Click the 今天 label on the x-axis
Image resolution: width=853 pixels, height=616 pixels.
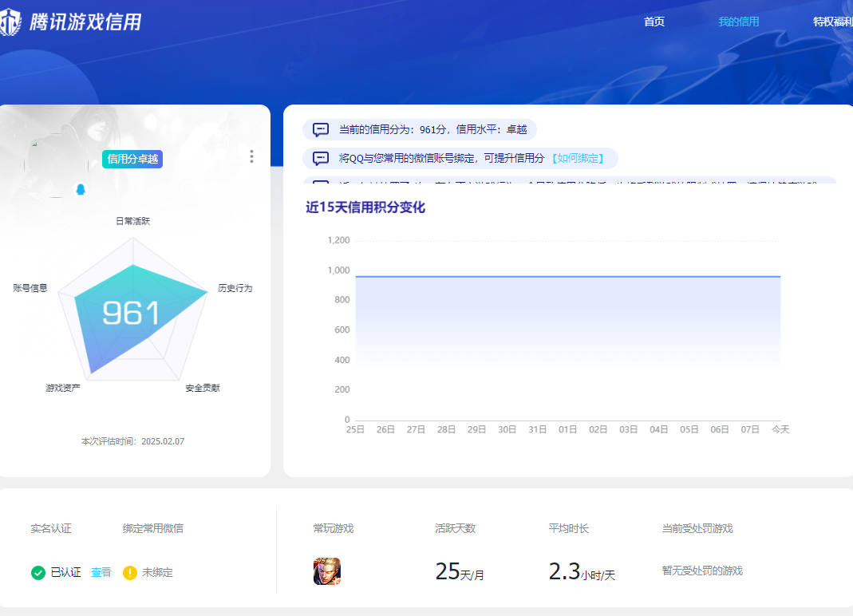(x=780, y=430)
